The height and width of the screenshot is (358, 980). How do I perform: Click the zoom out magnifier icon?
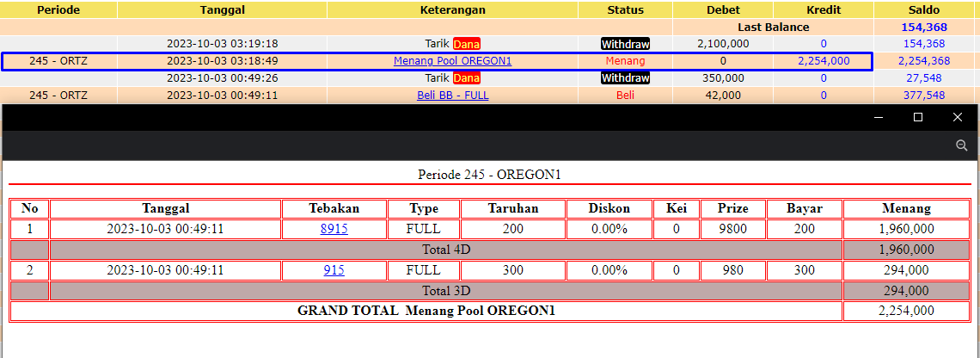962,145
